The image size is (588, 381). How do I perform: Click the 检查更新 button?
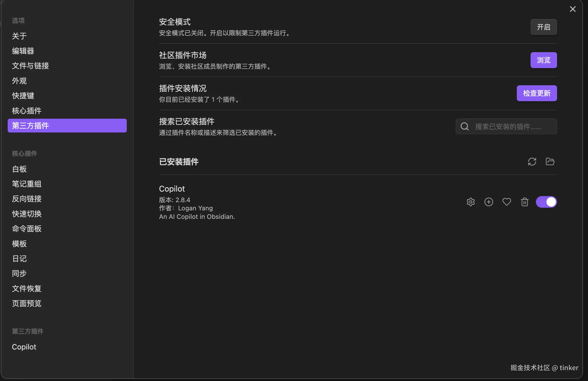pos(537,93)
